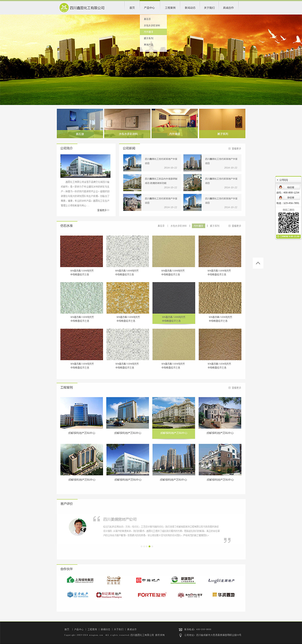Click 查看更多 in the 公司新闻 section
The height and width of the screenshot is (644, 302).
click(235, 149)
